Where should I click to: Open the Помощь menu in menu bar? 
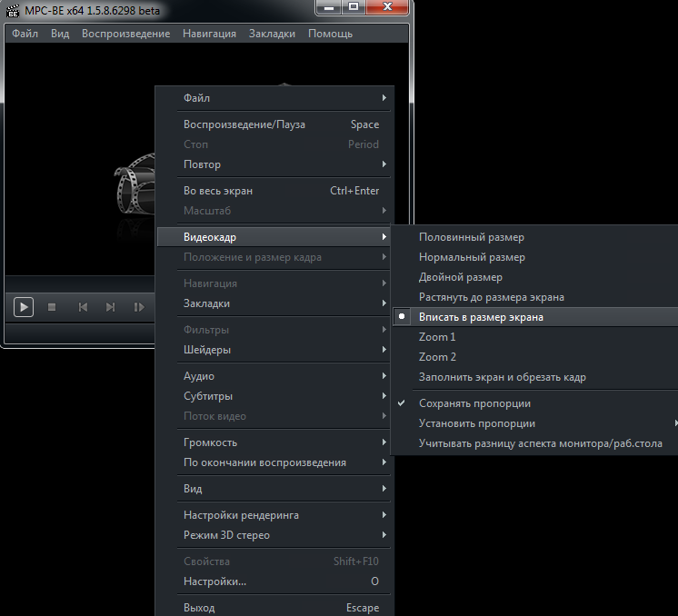click(x=330, y=34)
